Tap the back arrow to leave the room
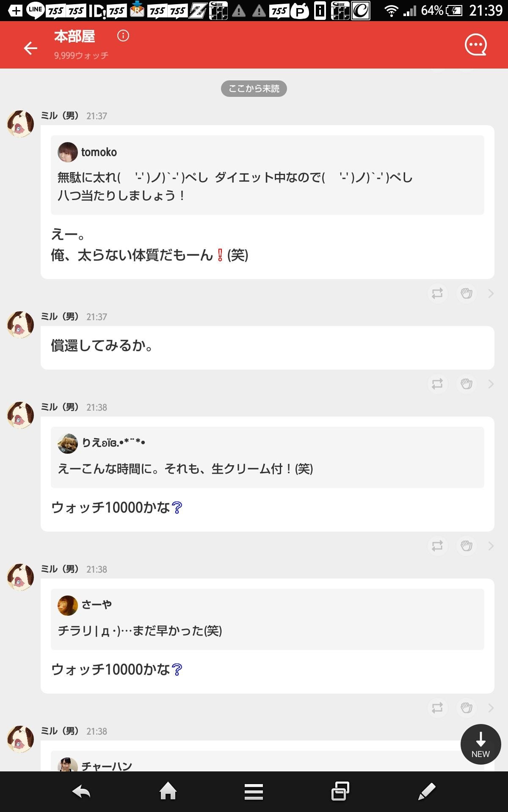 tap(30, 49)
